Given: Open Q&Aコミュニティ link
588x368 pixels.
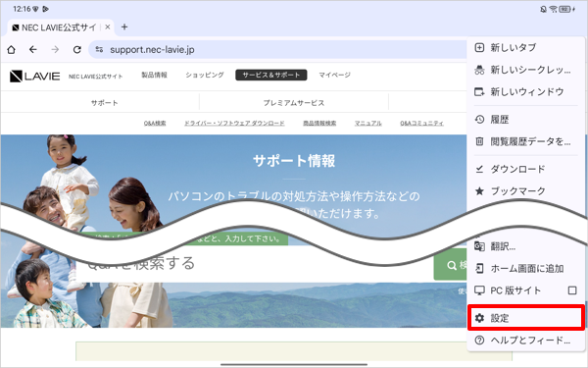Looking at the screenshot, I should pos(421,124).
